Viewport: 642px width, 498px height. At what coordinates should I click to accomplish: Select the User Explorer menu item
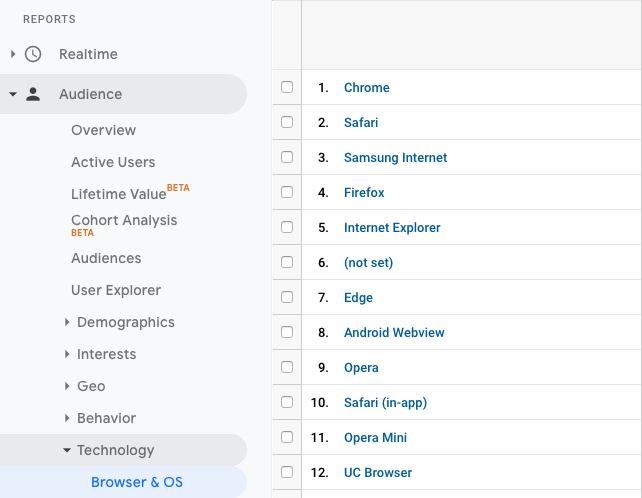(116, 290)
